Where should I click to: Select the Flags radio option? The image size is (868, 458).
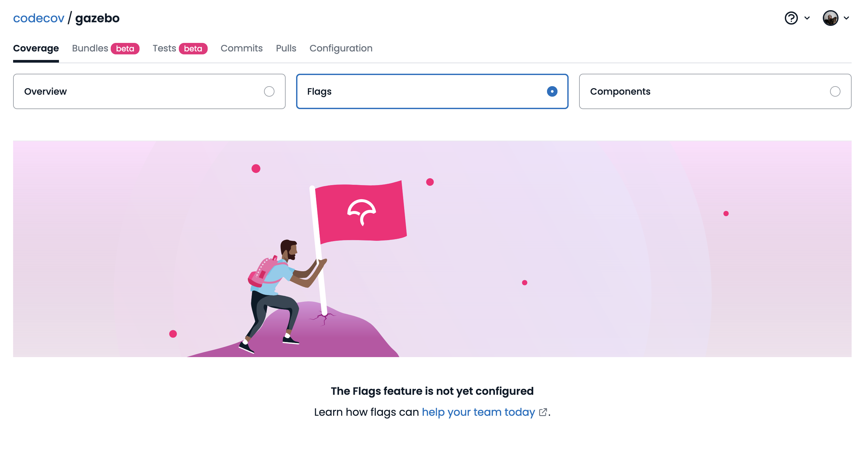432,91
